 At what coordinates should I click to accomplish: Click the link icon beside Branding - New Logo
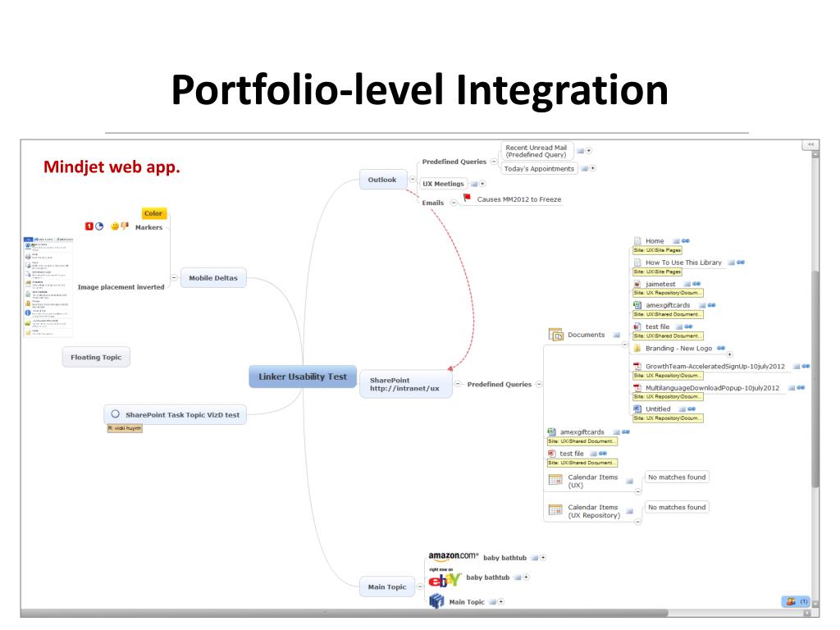pos(721,348)
